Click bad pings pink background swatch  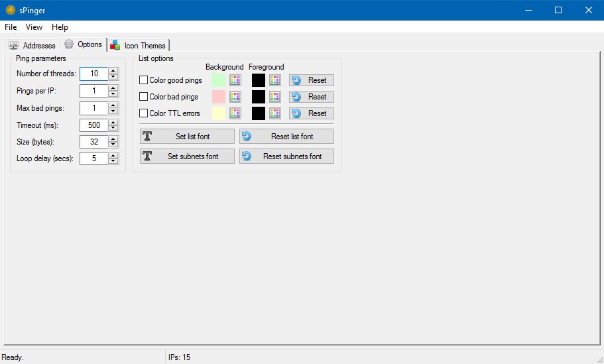coord(219,97)
